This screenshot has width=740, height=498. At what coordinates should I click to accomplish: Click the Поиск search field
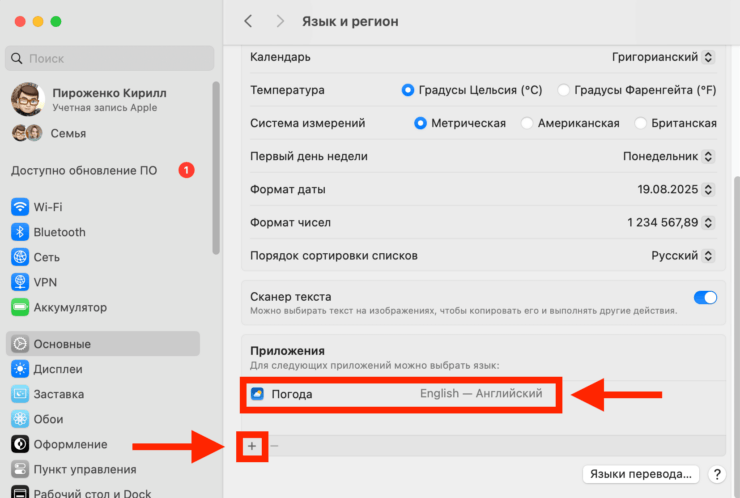(108, 59)
